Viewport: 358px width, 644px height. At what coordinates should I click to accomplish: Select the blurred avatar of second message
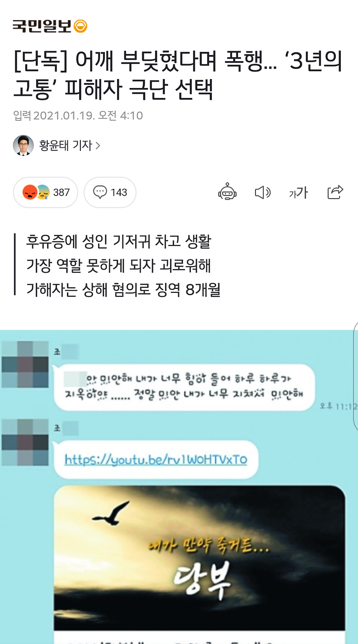coord(25,442)
